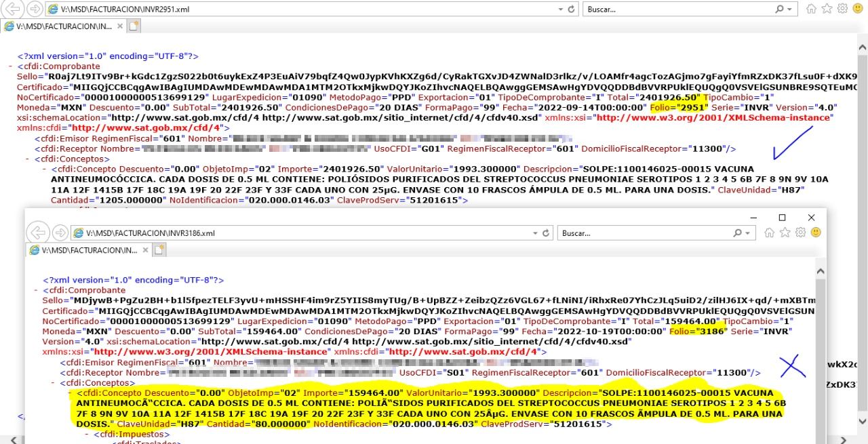Screen dimensions: 868x444
Task: Click the Buscar search box in INVR3186.xml window
Action: coord(644,233)
